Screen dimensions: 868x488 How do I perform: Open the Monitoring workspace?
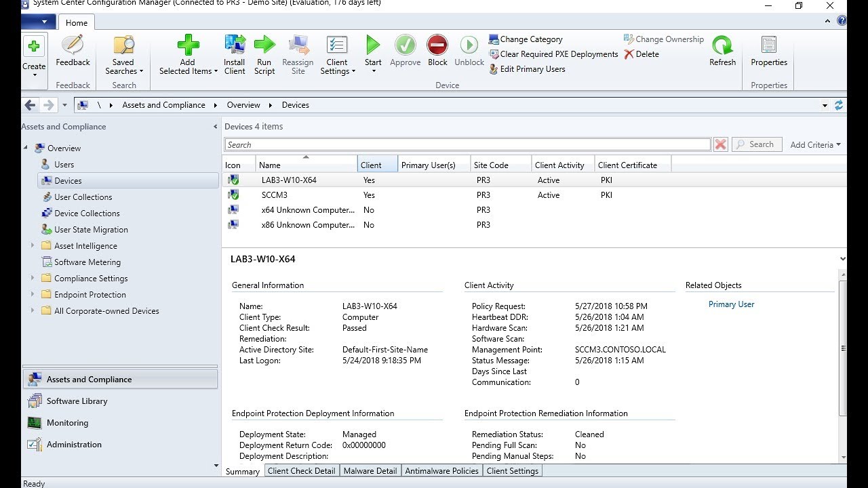coord(120,423)
